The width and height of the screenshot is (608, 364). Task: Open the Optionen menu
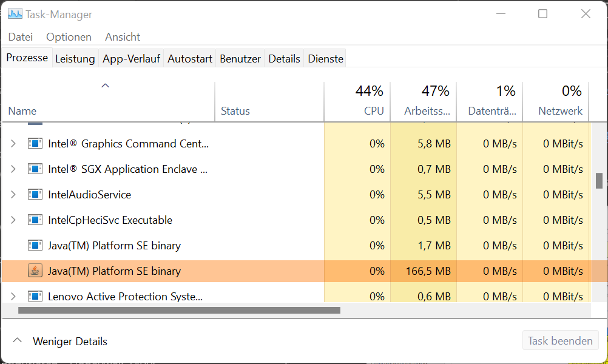click(x=69, y=37)
